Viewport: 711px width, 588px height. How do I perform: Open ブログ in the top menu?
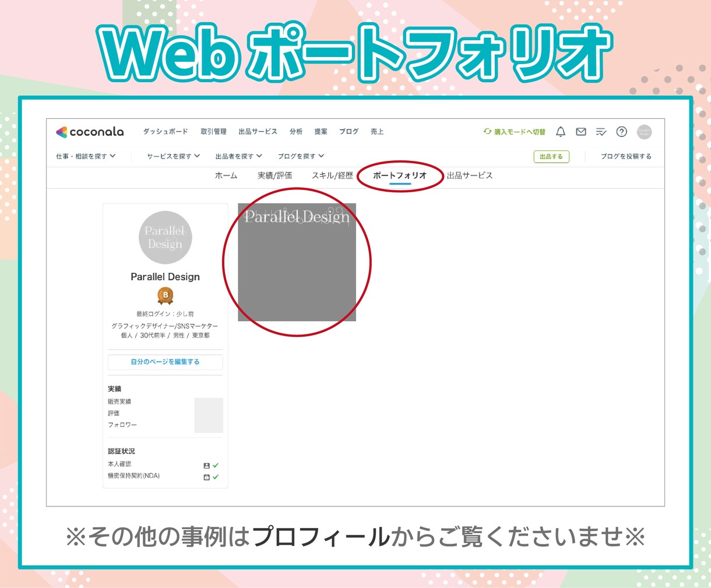tap(349, 132)
